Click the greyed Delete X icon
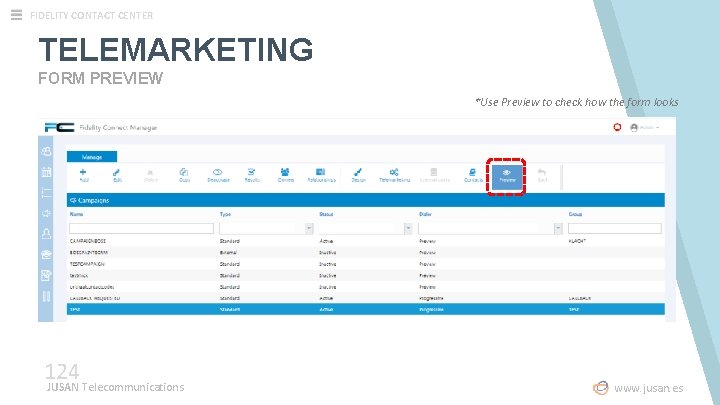 (x=150, y=175)
